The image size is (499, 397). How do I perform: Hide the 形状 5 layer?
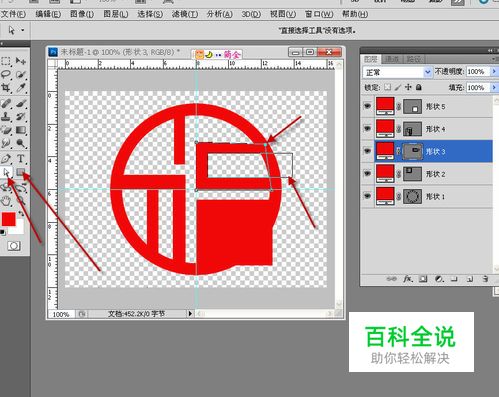367,106
